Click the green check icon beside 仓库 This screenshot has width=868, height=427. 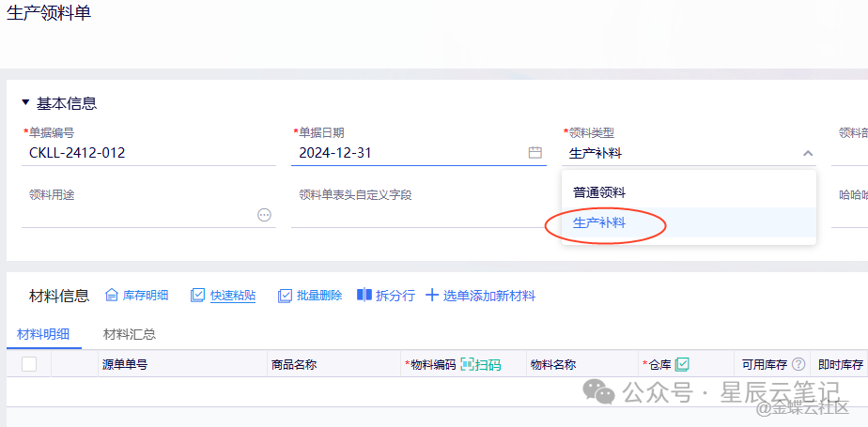point(683,364)
